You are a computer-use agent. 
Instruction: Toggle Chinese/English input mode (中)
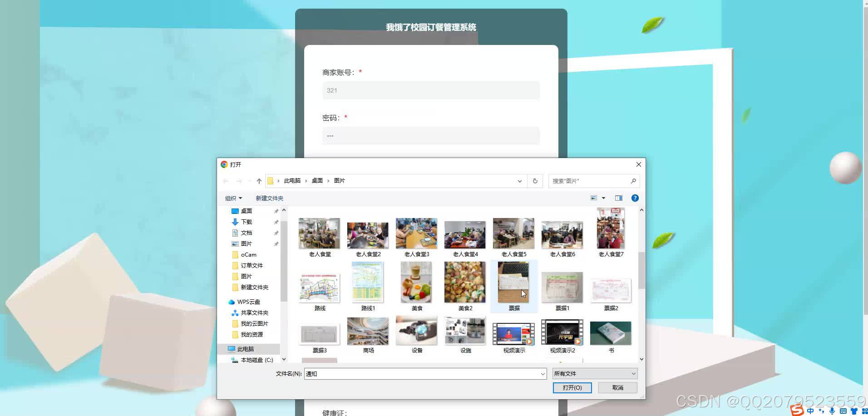(809, 411)
